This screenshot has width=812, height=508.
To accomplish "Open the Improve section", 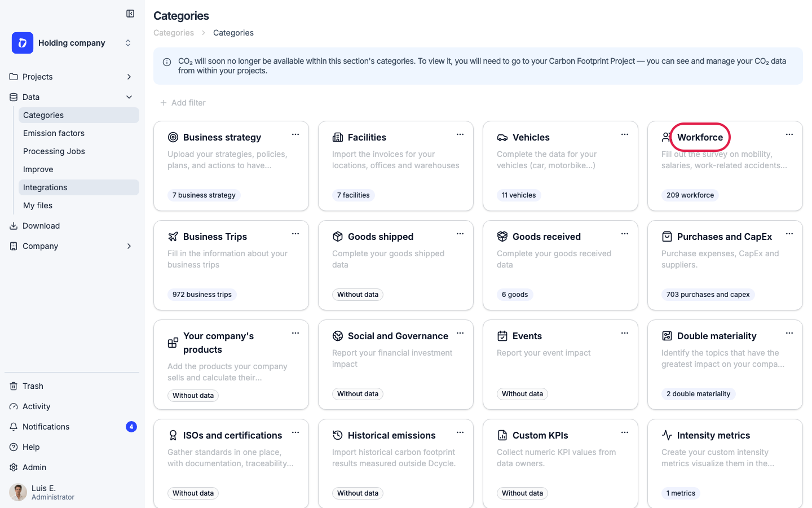I will pyautogui.click(x=79, y=169).
